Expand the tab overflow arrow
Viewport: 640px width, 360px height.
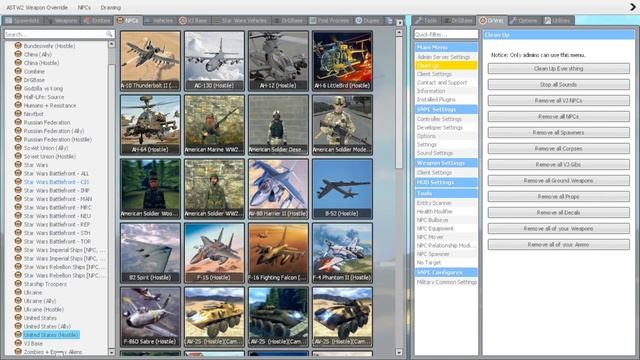coord(400,23)
